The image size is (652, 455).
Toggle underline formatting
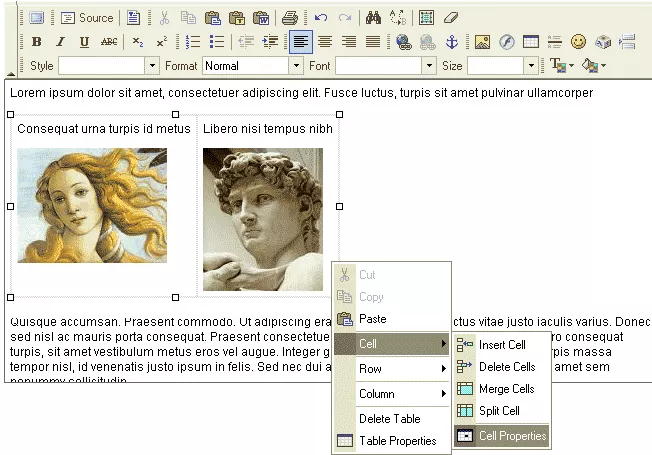pos(84,42)
